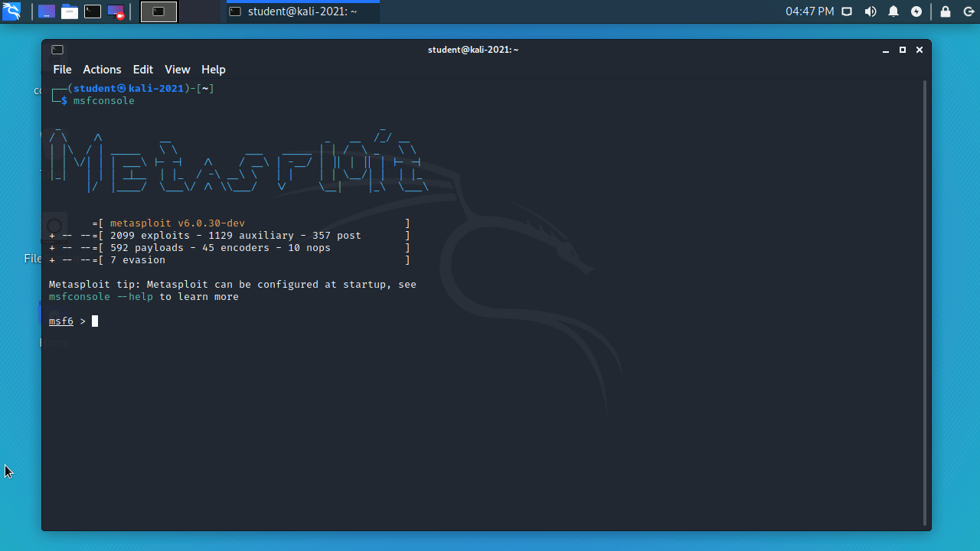Screen dimensions: 980x551
Task: Select the highlighted terminal workspace thumbnail
Action: [159, 11]
